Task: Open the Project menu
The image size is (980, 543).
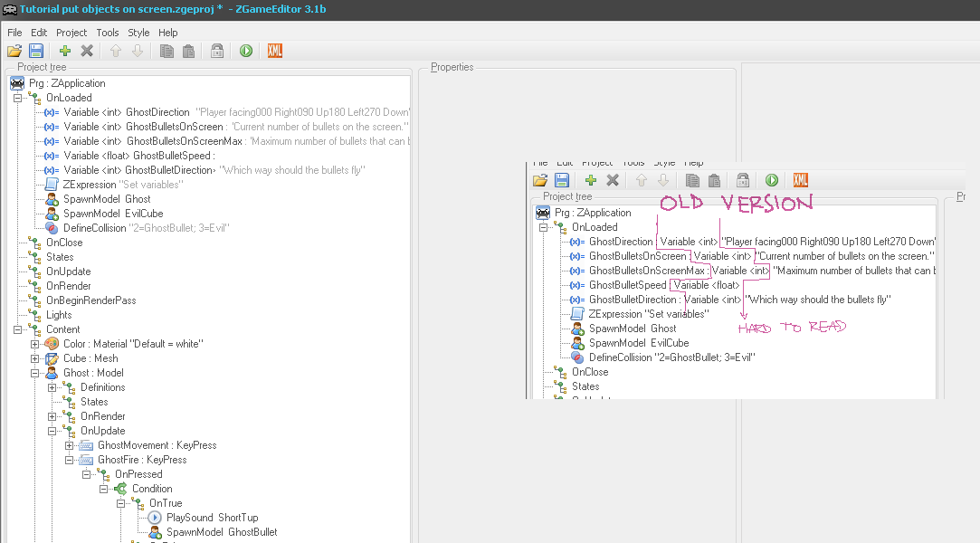Action: tap(71, 33)
